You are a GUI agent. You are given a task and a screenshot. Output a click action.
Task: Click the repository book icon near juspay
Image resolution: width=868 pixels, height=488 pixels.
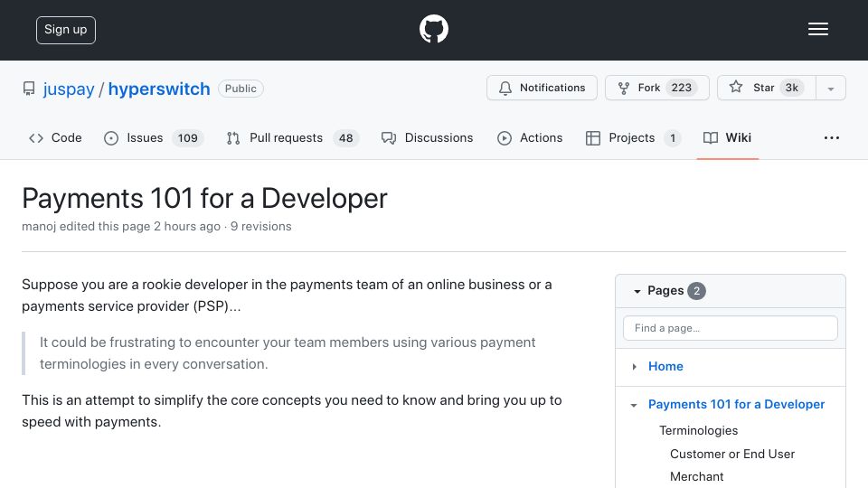pyautogui.click(x=29, y=89)
